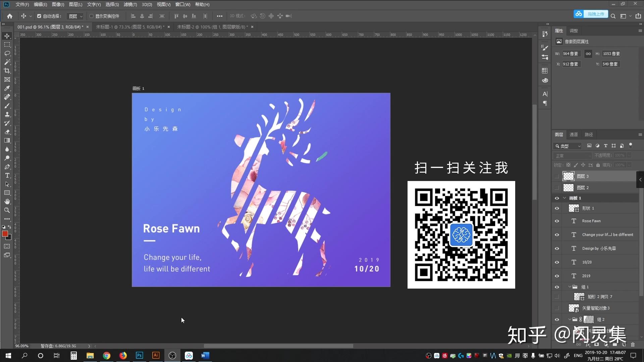Select the Hand tool
Image resolution: width=644 pixels, height=362 pixels.
[x=7, y=201]
